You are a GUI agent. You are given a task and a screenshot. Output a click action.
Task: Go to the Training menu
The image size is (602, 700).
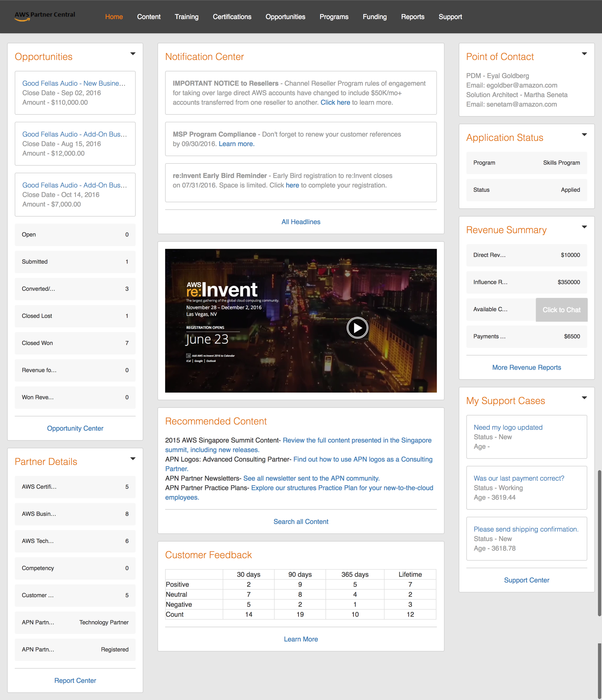click(186, 17)
